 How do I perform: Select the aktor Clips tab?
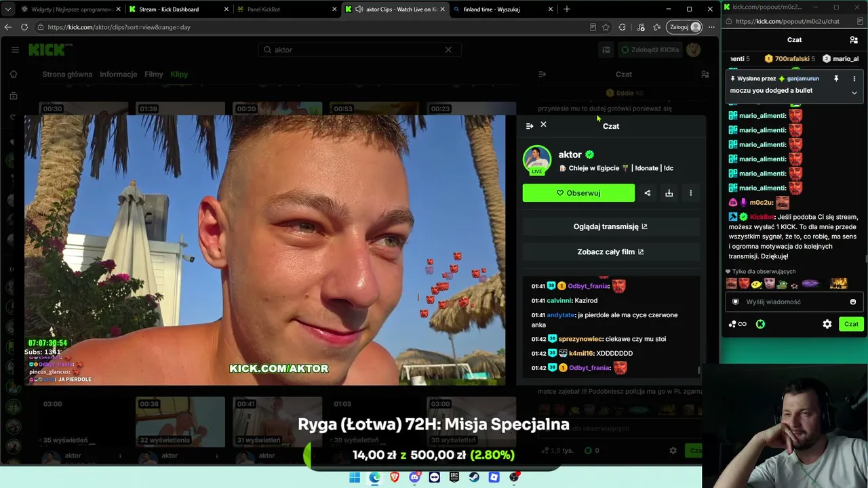click(395, 9)
